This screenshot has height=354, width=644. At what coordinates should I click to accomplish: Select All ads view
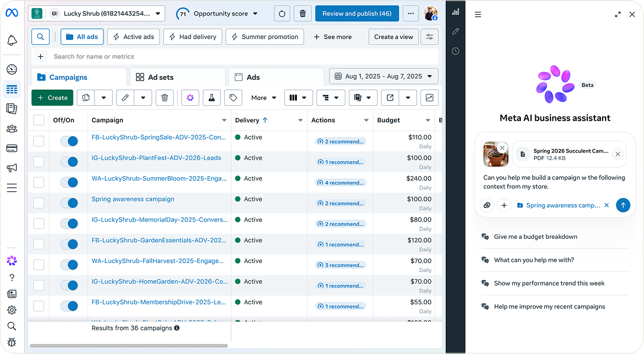82,37
